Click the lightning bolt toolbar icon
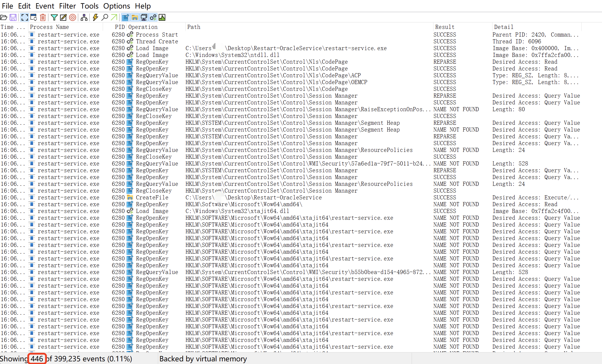The height and width of the screenshot is (364, 602). (95, 18)
